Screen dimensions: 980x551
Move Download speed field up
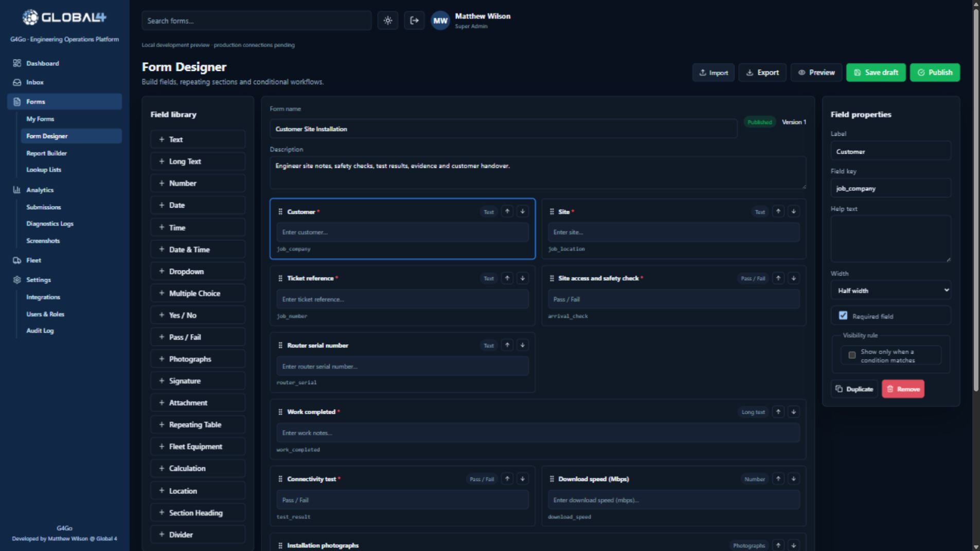click(x=778, y=479)
